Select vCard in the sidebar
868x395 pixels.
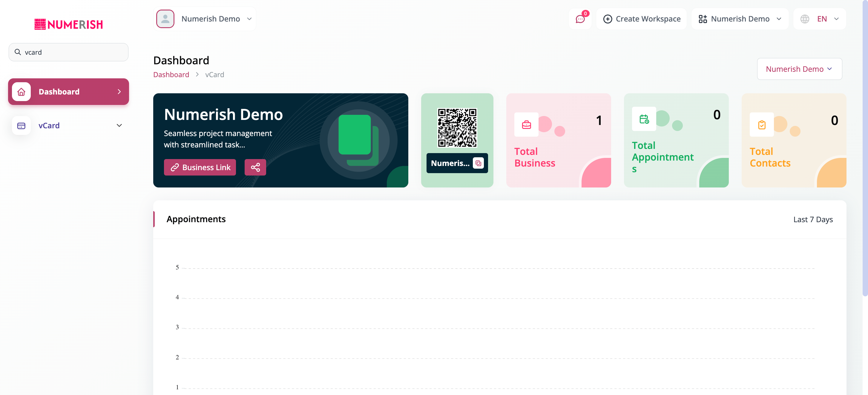click(68, 126)
